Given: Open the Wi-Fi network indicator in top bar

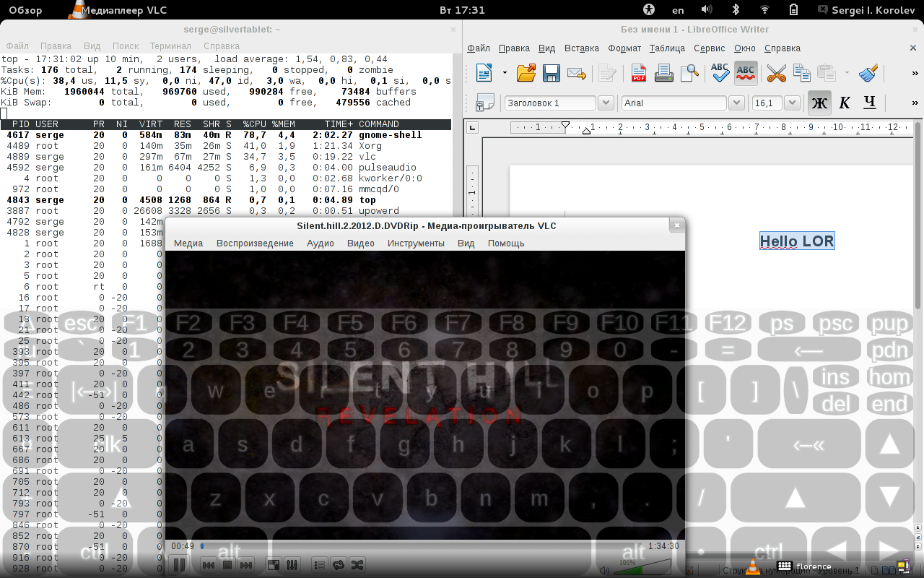Looking at the screenshot, I should tap(765, 10).
